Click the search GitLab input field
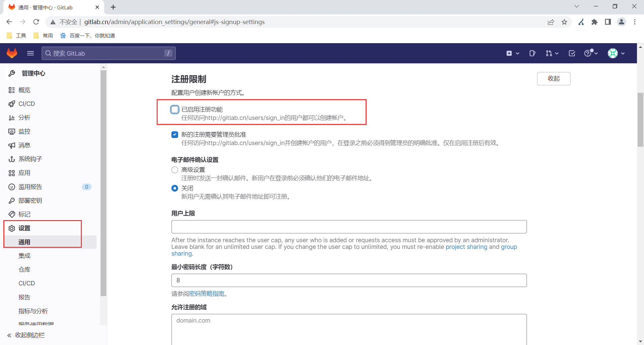Screen dimensions: 644x345 (x=109, y=53)
